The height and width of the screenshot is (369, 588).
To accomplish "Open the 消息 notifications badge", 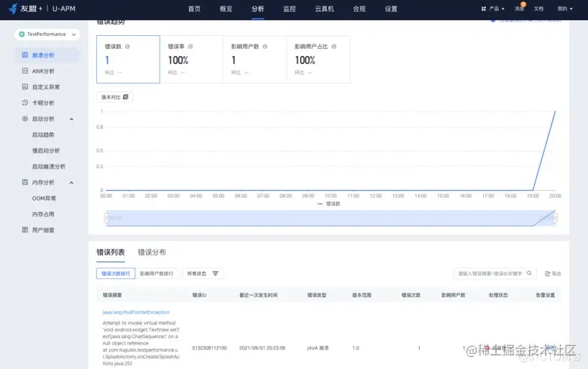I will [523, 4].
